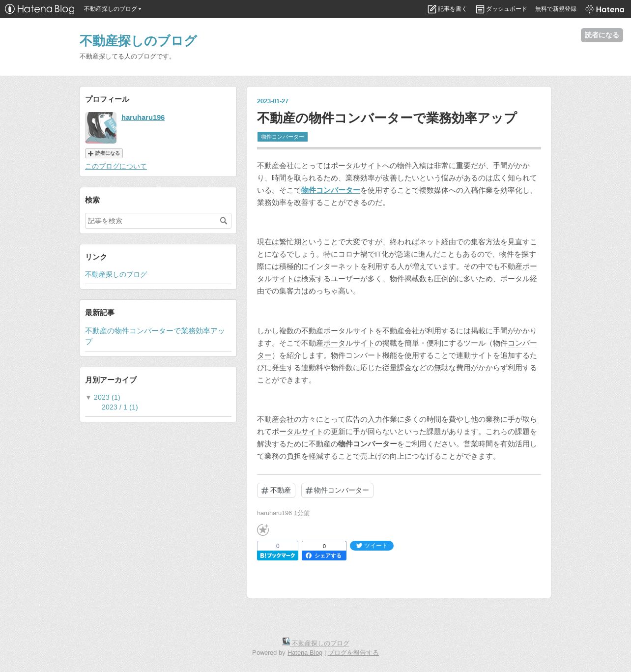Click haruharu196 profile avatar image

pyautogui.click(x=101, y=128)
